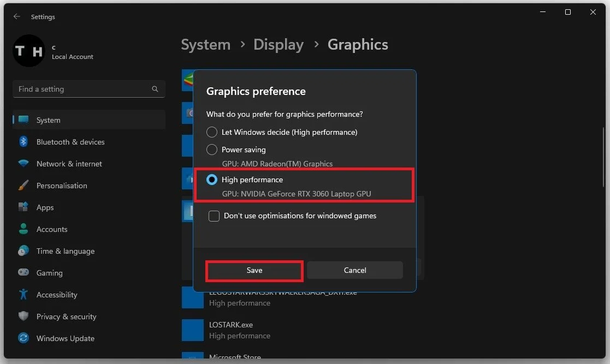
Task: Open Windows Update category
Action: 89,338
